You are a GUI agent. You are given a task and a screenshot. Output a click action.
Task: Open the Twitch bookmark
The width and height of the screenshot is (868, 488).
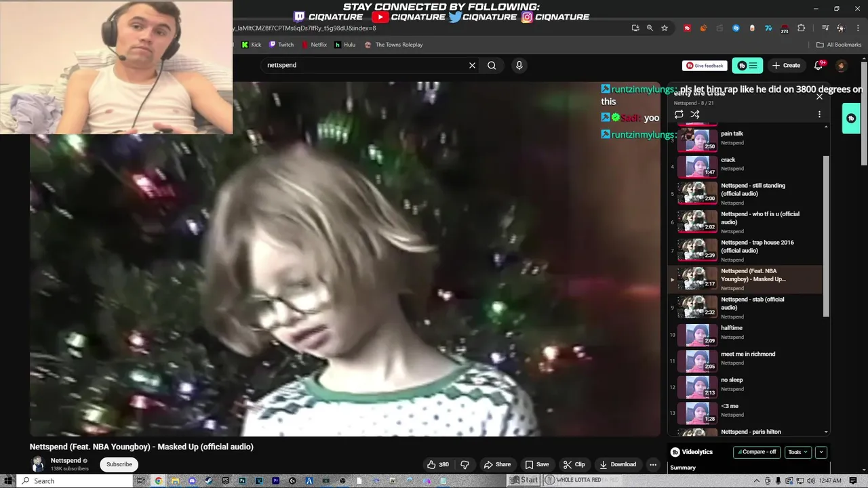coord(281,45)
